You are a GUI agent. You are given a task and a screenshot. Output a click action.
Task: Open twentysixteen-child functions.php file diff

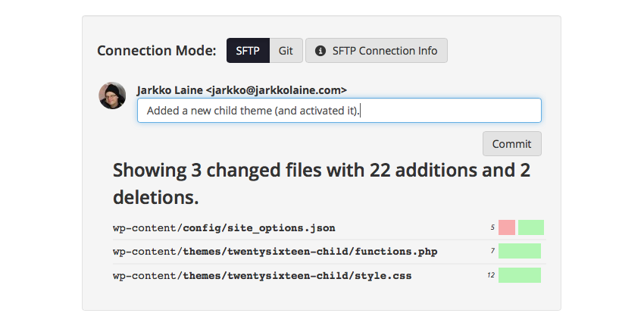click(275, 251)
